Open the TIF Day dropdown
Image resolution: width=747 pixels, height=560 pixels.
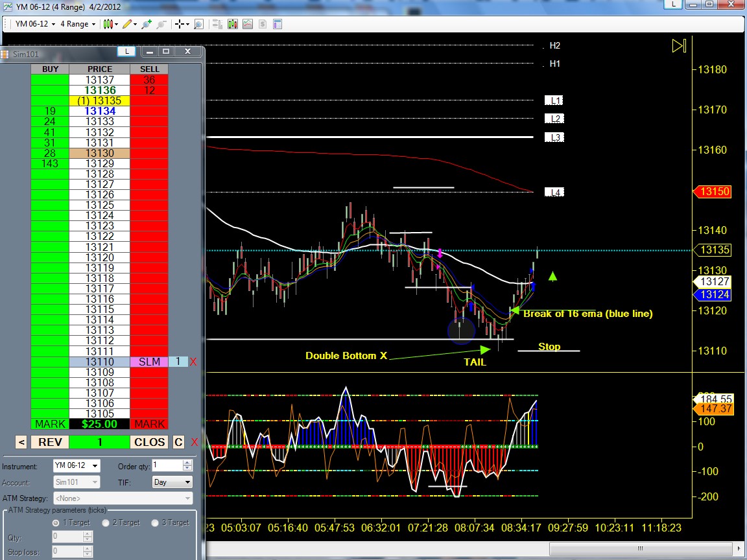[172, 482]
